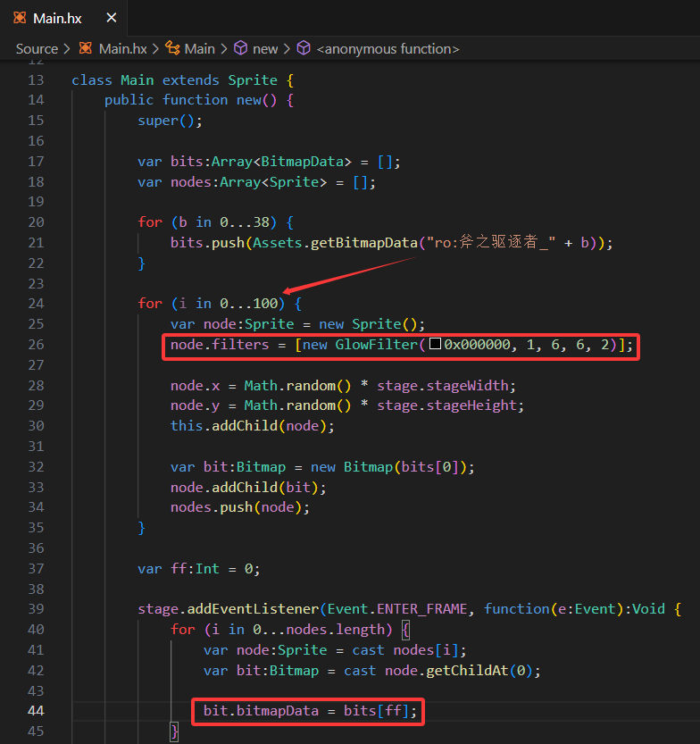The image size is (700, 744).
Task: Click "new Bitmap(bits[0])" on line 32
Action: [388, 467]
